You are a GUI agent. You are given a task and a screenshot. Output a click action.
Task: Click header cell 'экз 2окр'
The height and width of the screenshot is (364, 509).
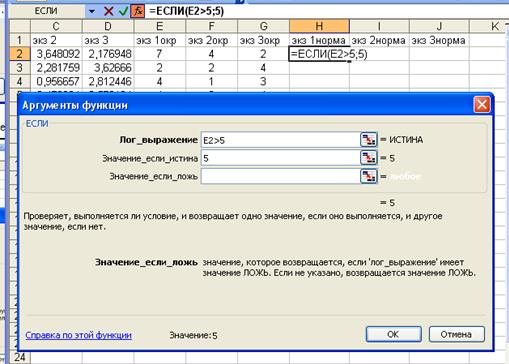tap(211, 40)
